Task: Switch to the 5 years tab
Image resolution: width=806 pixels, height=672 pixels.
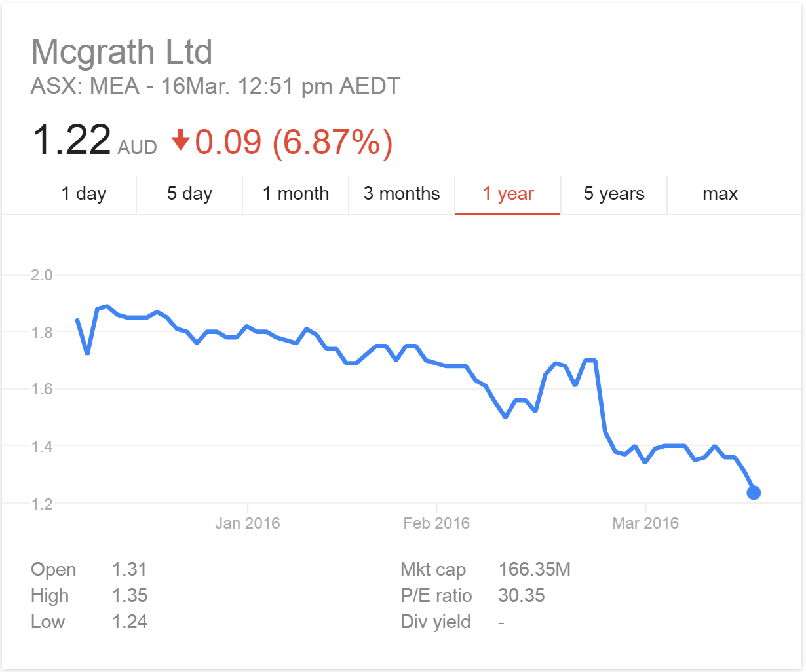Action: (x=614, y=194)
